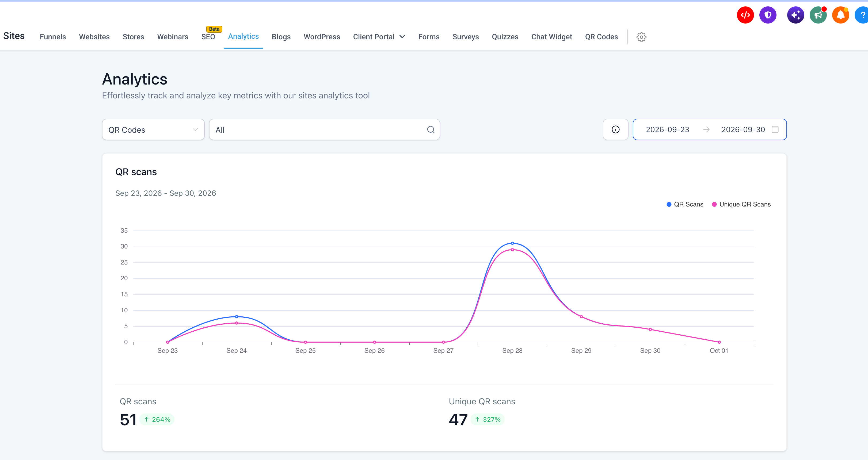This screenshot has width=868, height=460.
Task: Click the red code embed icon
Action: pos(745,15)
